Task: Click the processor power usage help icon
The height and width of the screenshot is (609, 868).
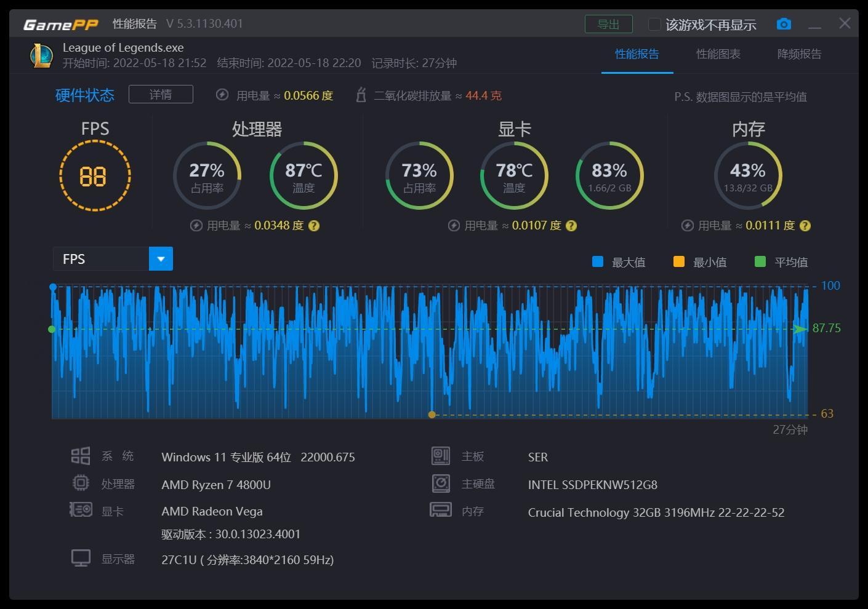Action: 314,226
